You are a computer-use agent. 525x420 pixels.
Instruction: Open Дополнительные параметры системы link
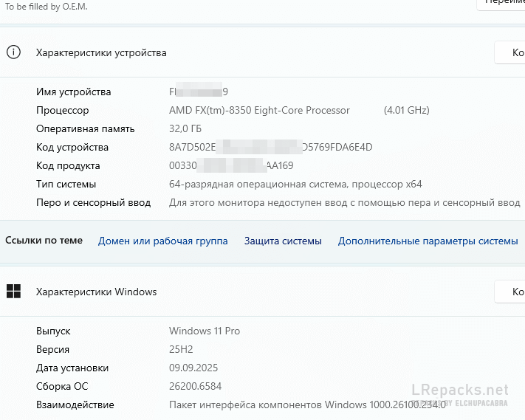pos(428,241)
